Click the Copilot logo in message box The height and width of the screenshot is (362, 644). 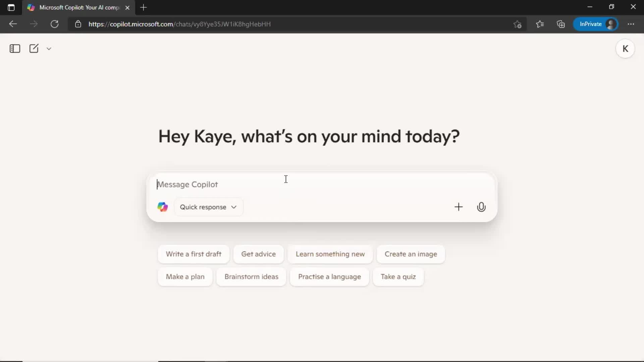pyautogui.click(x=163, y=207)
